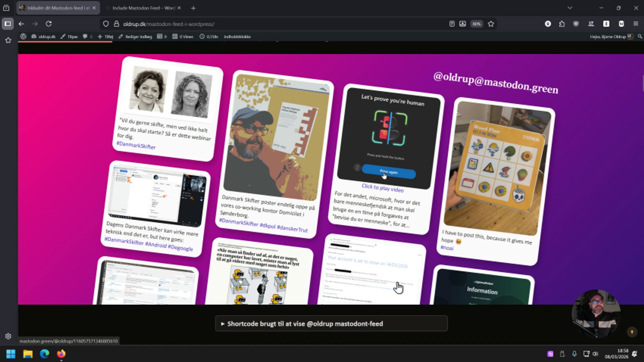This screenshot has width=644, height=362.
Task: Open the tracking protection shield icon
Action: click(x=106, y=24)
